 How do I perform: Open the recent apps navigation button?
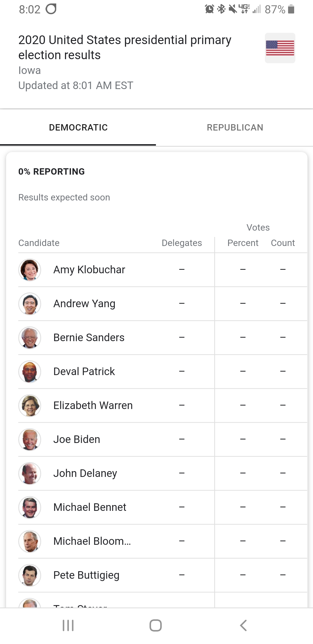click(x=68, y=625)
